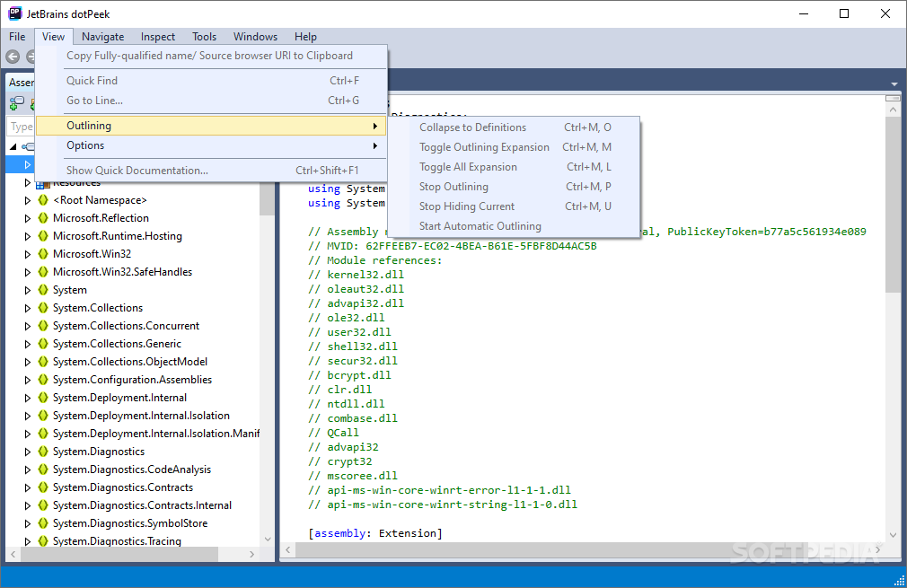Click the namespace icon beside System.Diagnostics.Contracts.Internal
Viewport: 907px width, 588px height.
43,505
